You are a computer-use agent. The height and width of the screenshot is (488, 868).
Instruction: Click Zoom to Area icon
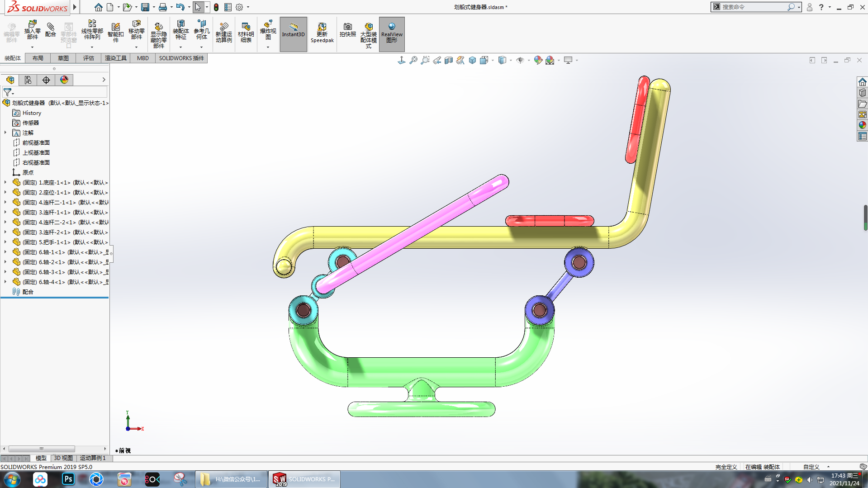coord(425,60)
